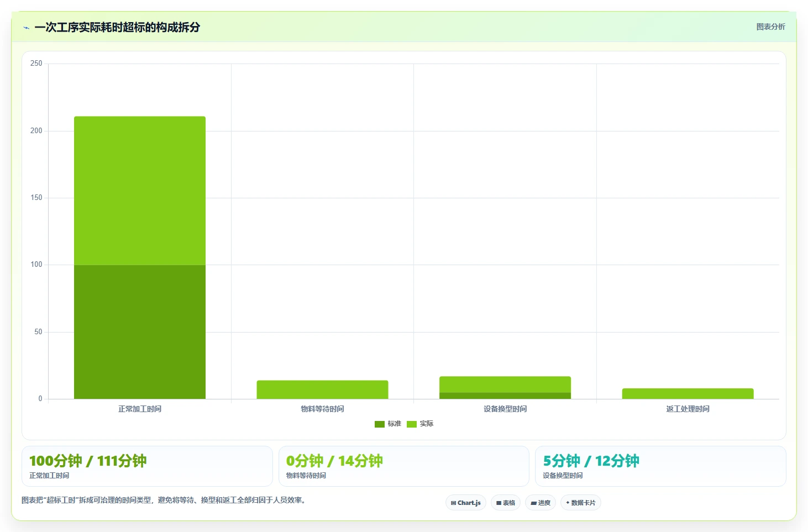Screen dimensions: 808x532
Task: Click the 物料等待时间 bar
Action: click(x=322, y=389)
